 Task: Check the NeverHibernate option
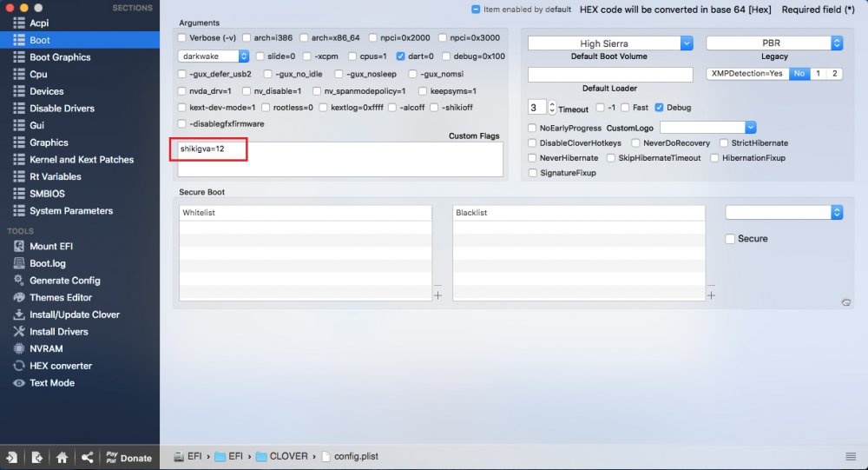pos(533,158)
